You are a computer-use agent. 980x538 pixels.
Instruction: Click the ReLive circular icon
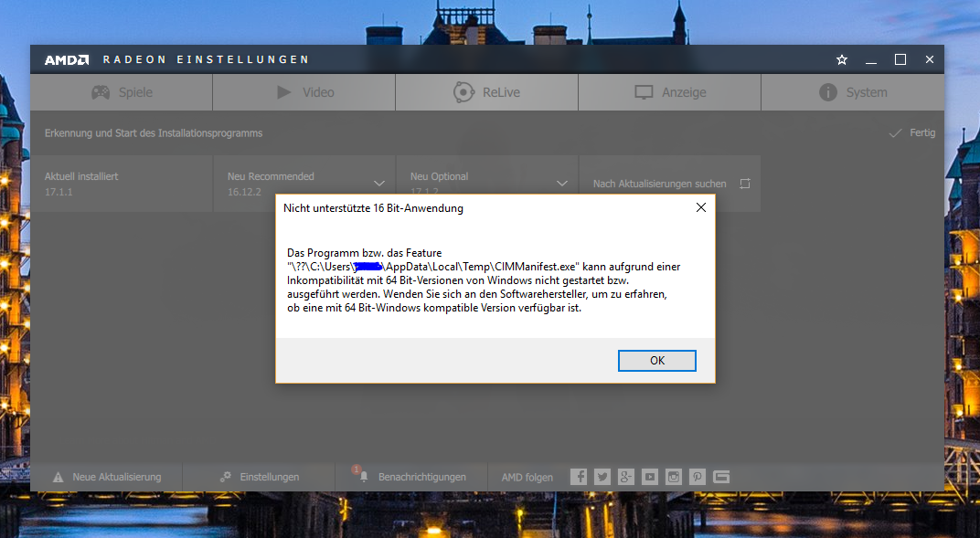coord(463,92)
